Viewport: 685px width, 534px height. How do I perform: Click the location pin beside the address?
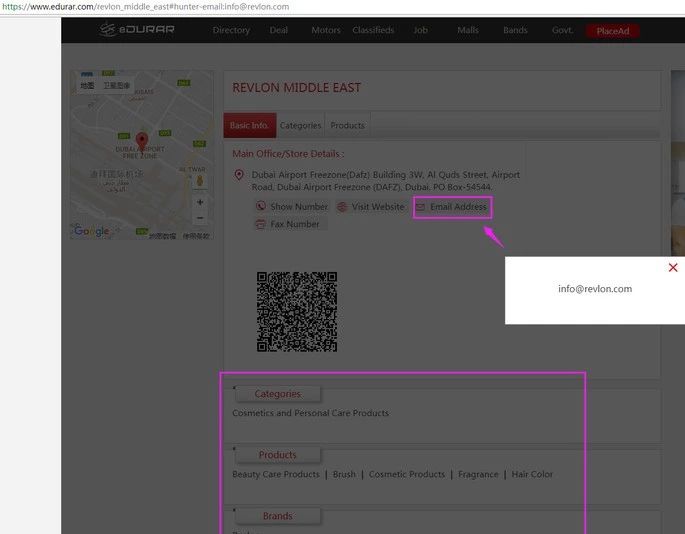[x=239, y=175]
